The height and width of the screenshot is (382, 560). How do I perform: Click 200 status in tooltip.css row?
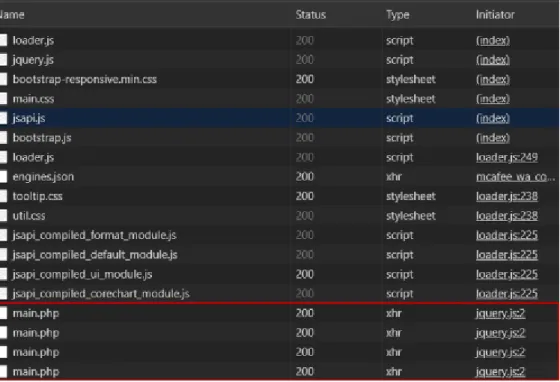[x=305, y=196]
